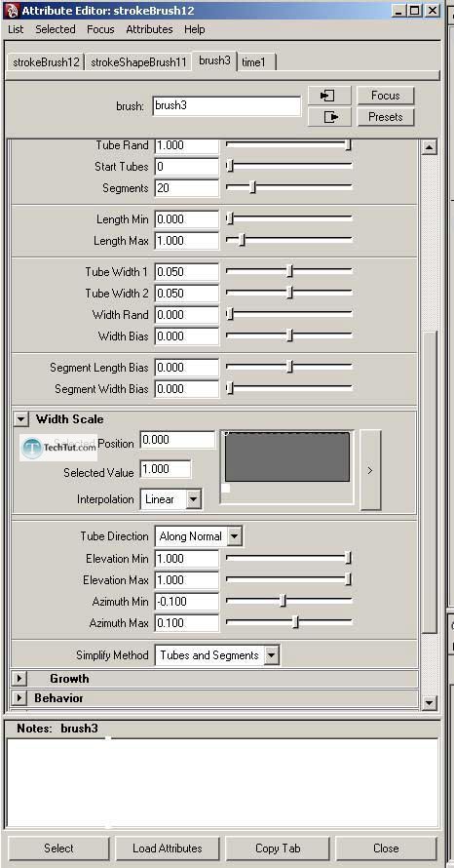Click the Load Attributes button
454x868 pixels.
click(168, 848)
